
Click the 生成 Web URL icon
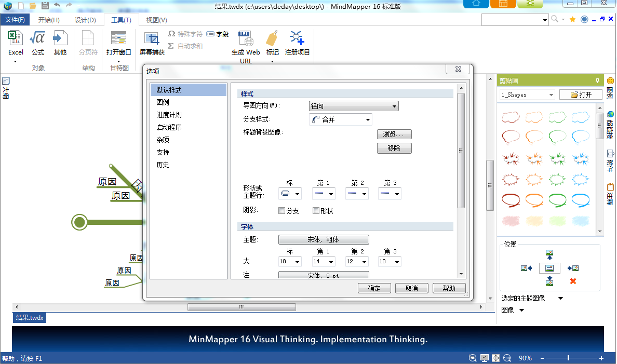click(x=246, y=39)
